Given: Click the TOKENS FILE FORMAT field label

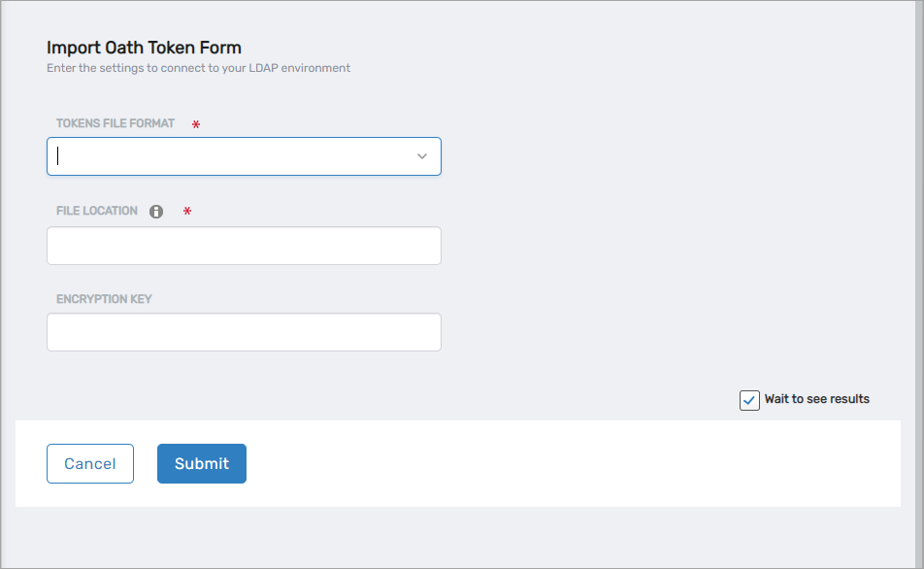Looking at the screenshot, I should pos(115,124).
